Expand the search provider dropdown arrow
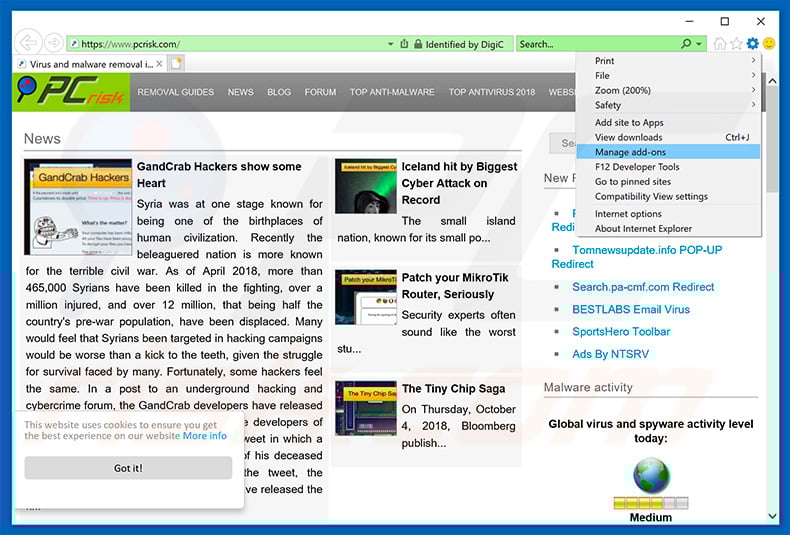This screenshot has width=790, height=535. tap(699, 44)
